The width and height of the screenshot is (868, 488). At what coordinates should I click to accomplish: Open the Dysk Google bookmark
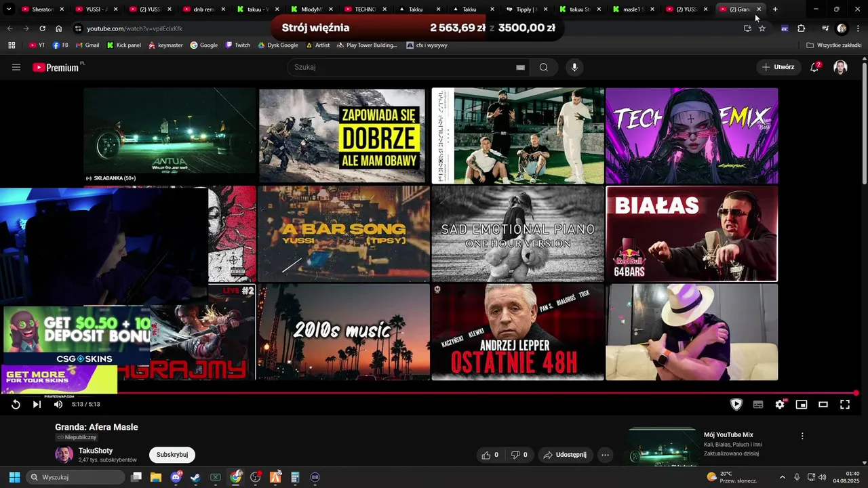pyautogui.click(x=277, y=45)
